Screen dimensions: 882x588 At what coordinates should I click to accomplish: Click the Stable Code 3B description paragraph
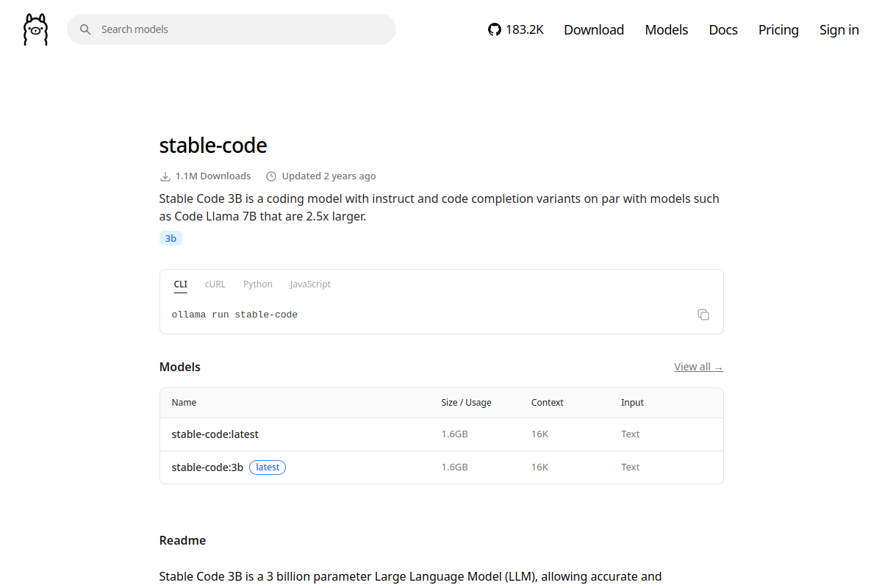tap(439, 208)
